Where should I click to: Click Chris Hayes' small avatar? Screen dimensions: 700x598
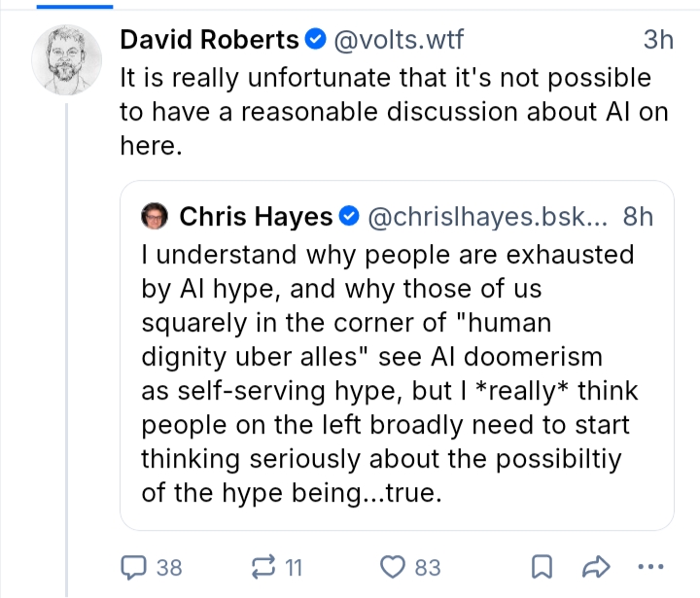point(157,216)
